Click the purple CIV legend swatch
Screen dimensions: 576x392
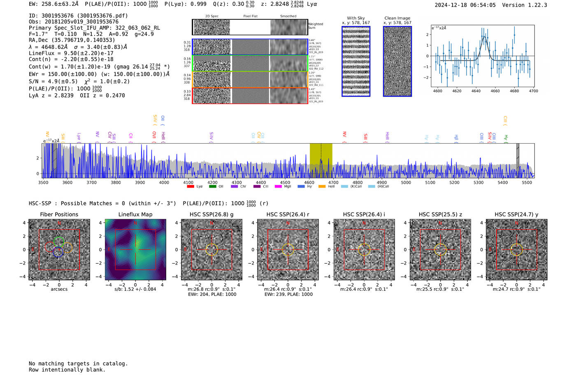tap(235, 186)
